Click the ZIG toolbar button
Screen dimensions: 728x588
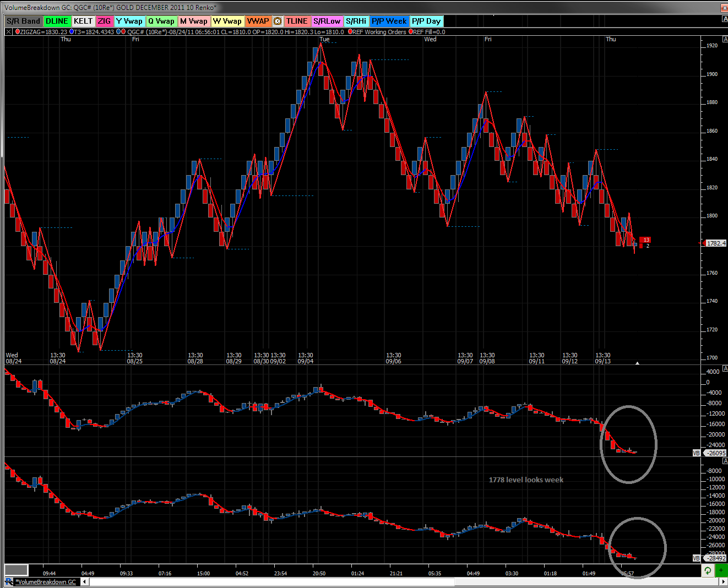pyautogui.click(x=105, y=21)
